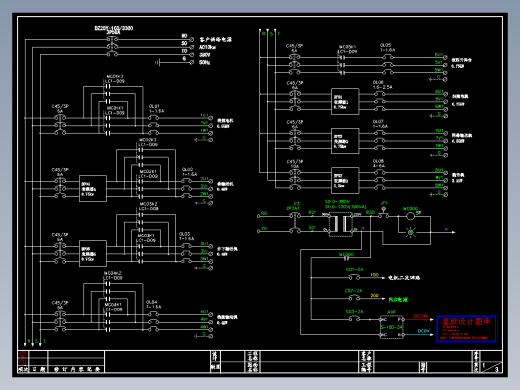Select the CB3-2A circuit breaker symbol
This screenshot has width=520, height=390.
pos(354,319)
